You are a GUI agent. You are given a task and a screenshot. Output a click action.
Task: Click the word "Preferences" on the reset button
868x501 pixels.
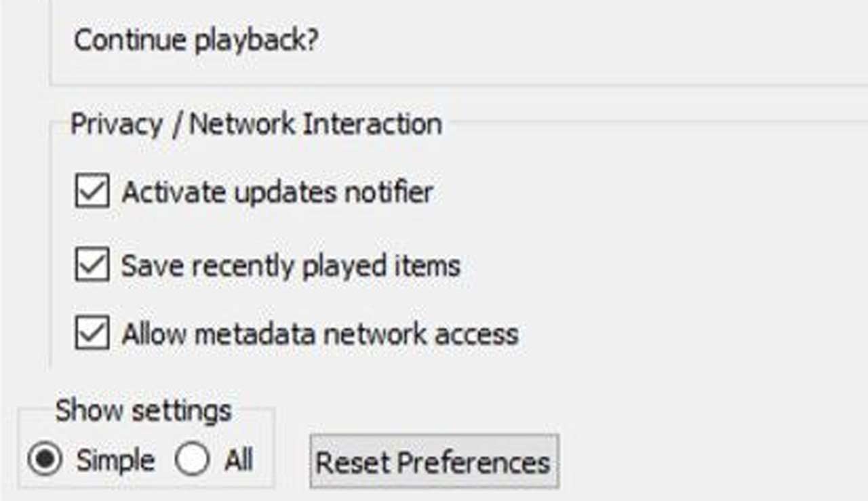(x=473, y=462)
